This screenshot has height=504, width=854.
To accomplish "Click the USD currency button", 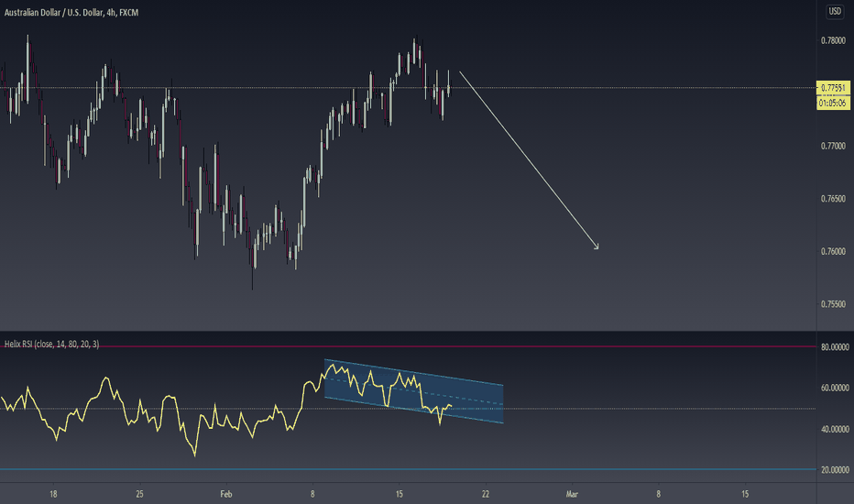I will coord(835,11).
